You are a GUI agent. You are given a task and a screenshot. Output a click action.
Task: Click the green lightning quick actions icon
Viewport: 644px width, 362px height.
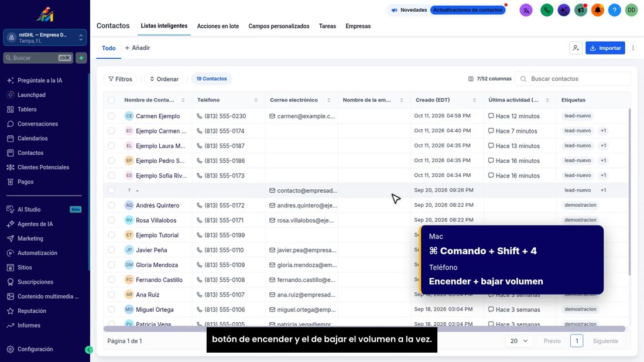click(x=81, y=58)
